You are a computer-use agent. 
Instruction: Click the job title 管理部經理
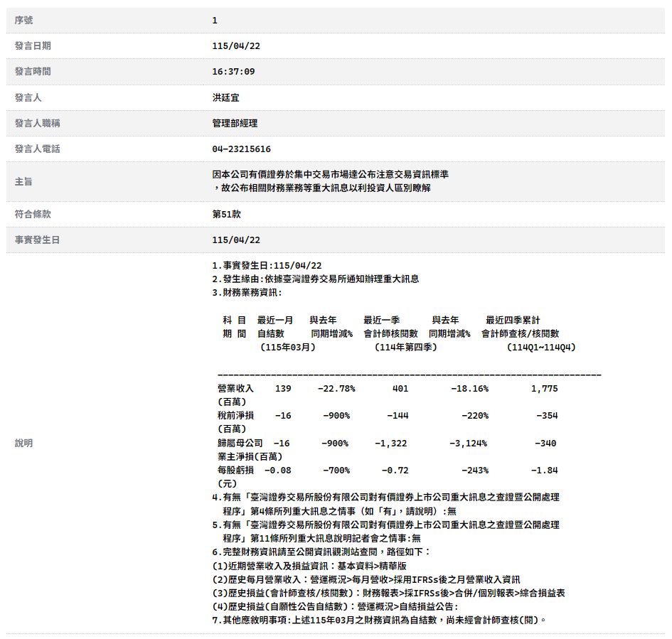click(x=235, y=123)
